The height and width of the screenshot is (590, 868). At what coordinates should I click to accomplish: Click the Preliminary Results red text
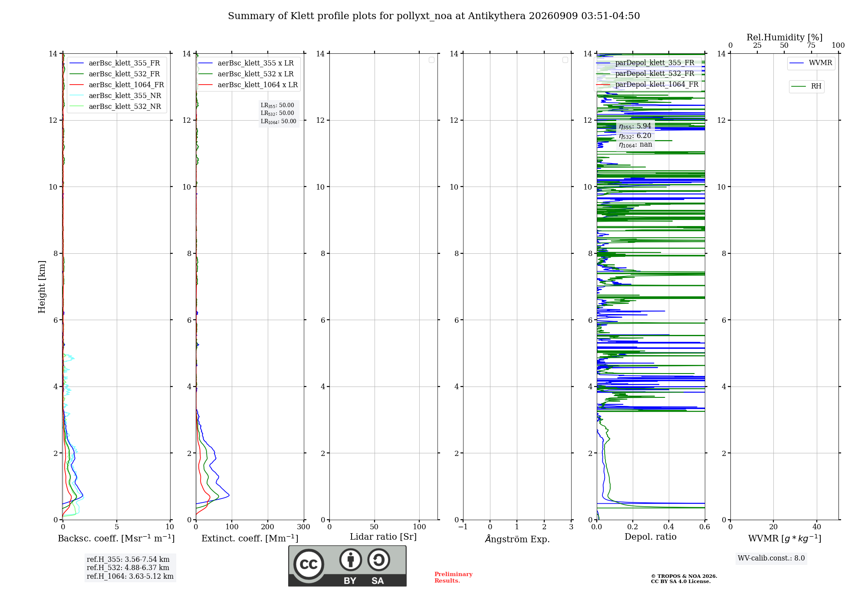(454, 577)
